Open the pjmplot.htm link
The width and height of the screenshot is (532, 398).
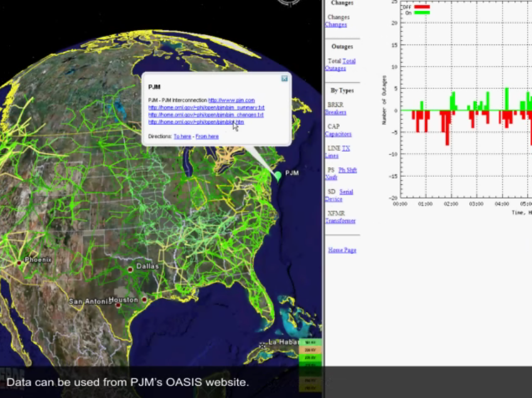196,122
